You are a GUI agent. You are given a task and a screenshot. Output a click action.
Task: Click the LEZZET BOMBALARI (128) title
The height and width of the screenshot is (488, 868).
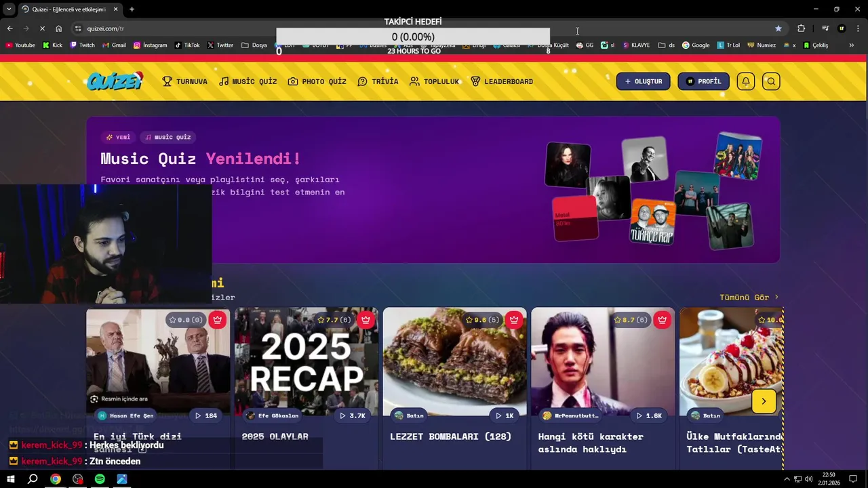(451, 436)
